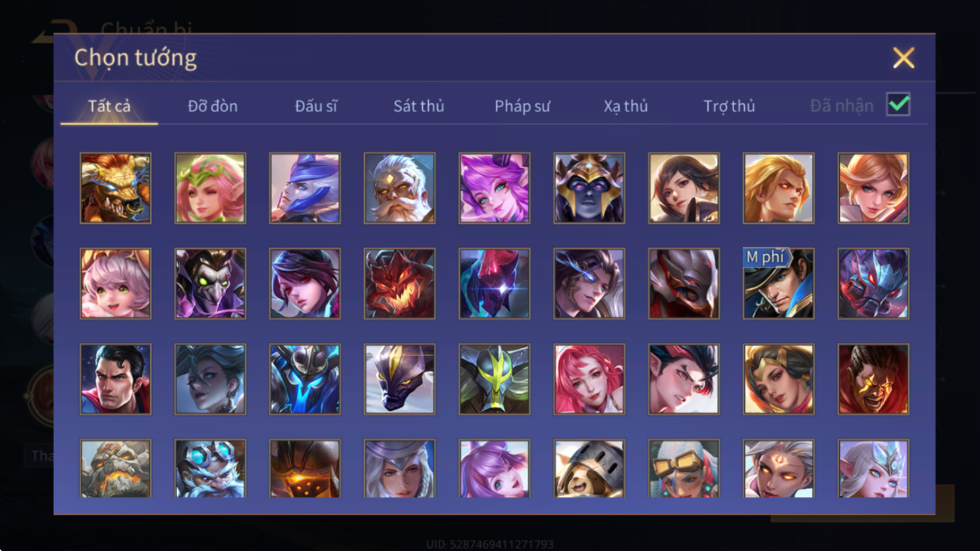Open the 'Sát thủ' tab
This screenshot has width=980, height=551.
click(419, 106)
